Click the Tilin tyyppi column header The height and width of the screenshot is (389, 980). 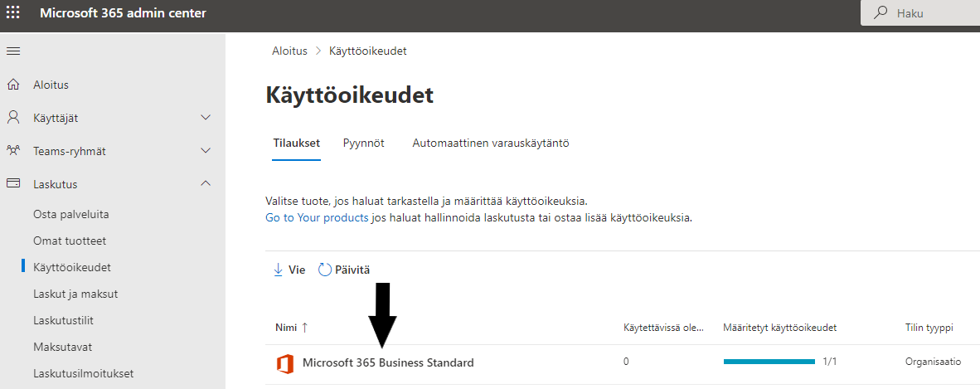[x=929, y=328]
